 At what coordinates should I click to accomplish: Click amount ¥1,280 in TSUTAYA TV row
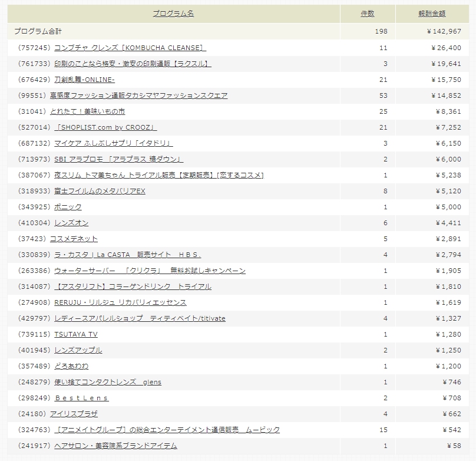[x=448, y=334]
